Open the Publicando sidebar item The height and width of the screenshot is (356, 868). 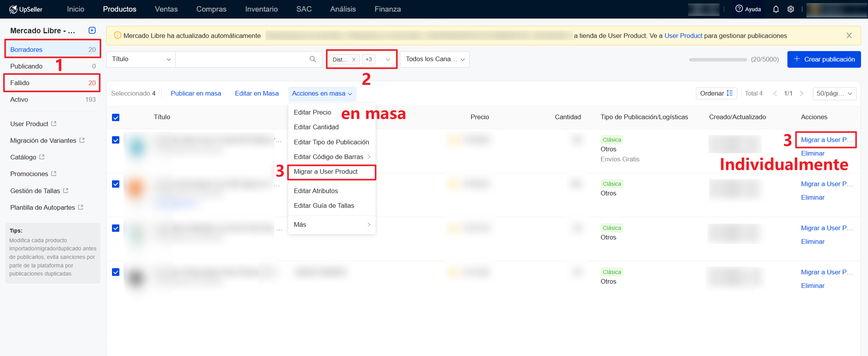click(x=53, y=66)
